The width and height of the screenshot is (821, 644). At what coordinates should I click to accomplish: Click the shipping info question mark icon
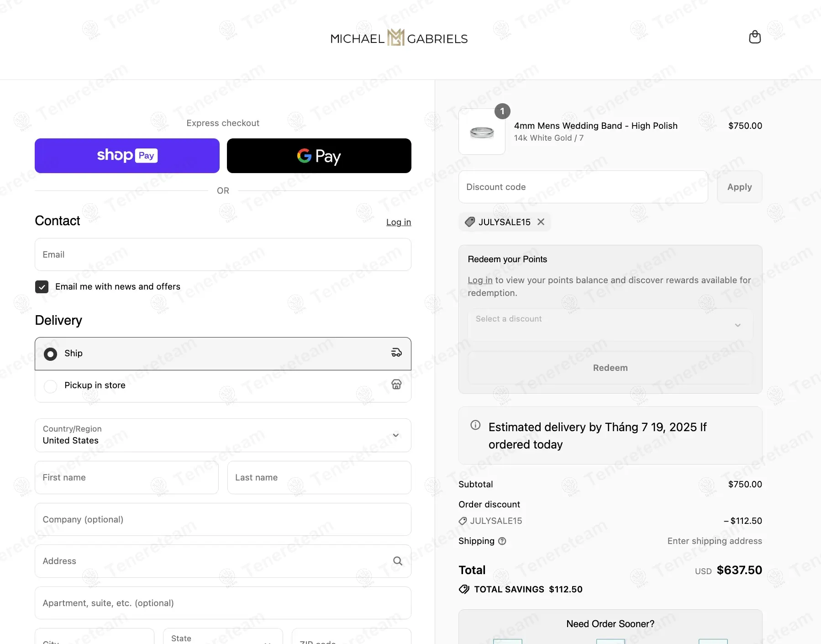(x=502, y=541)
